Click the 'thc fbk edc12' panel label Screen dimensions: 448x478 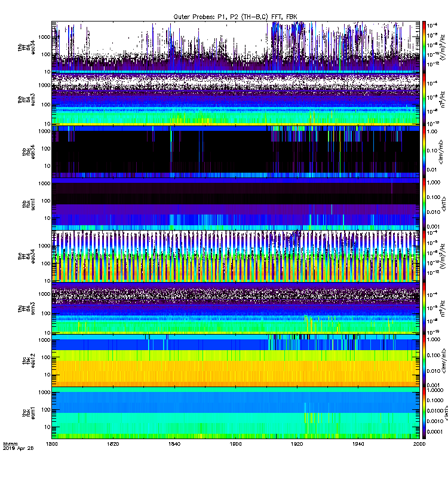(28, 360)
